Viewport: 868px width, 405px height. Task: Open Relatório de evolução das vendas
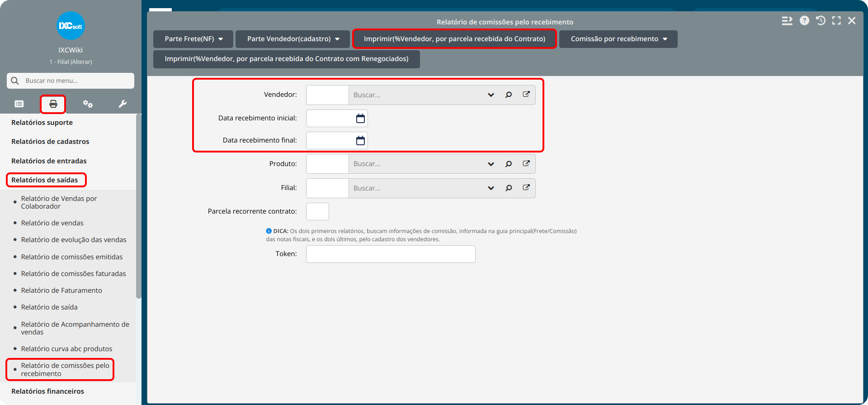[x=74, y=240]
